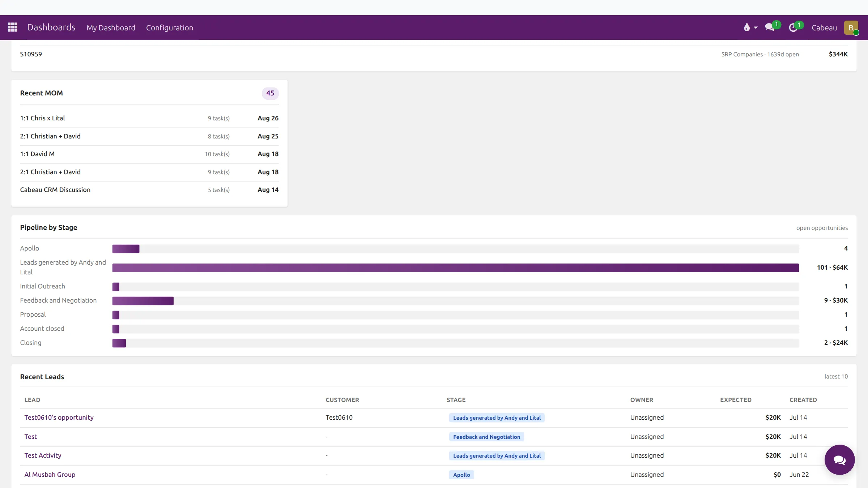Click 101 · $64K pipeline value
This screenshot has width=868, height=488.
[x=832, y=267]
